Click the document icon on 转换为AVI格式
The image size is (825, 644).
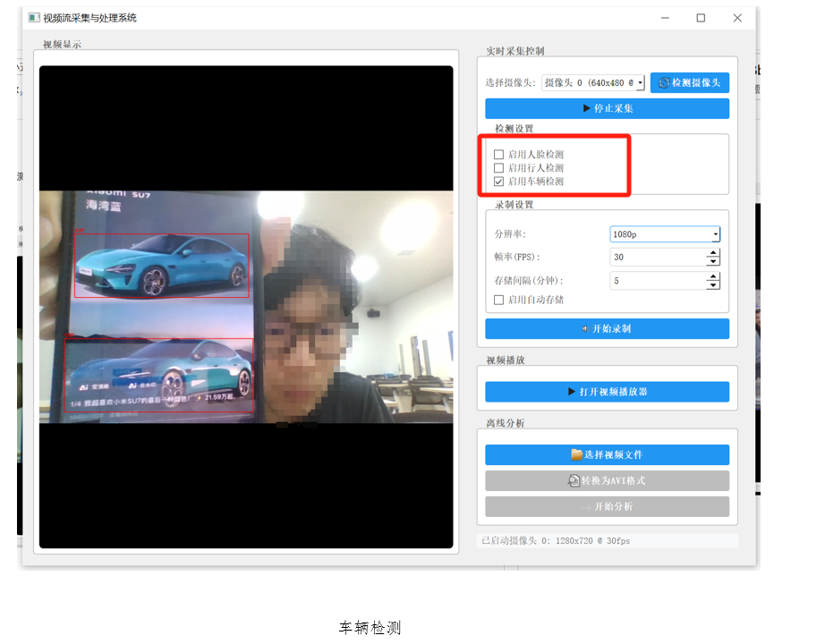tap(574, 480)
